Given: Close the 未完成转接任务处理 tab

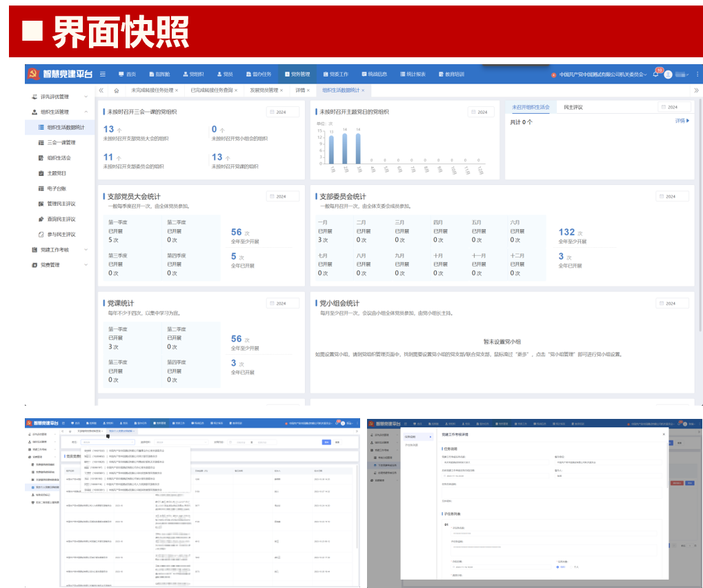Looking at the screenshot, I should point(176,90).
